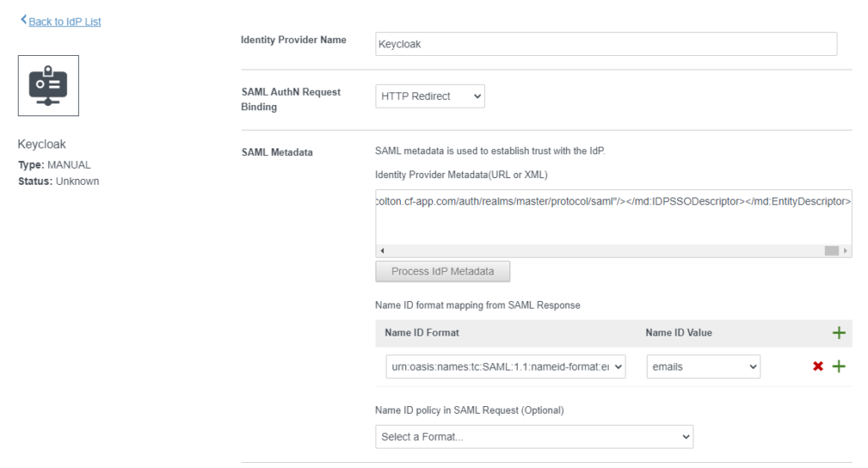Expand the Name ID Format urn:oasis dropdown
Screen dimensions: 868x468
pyautogui.click(x=505, y=366)
